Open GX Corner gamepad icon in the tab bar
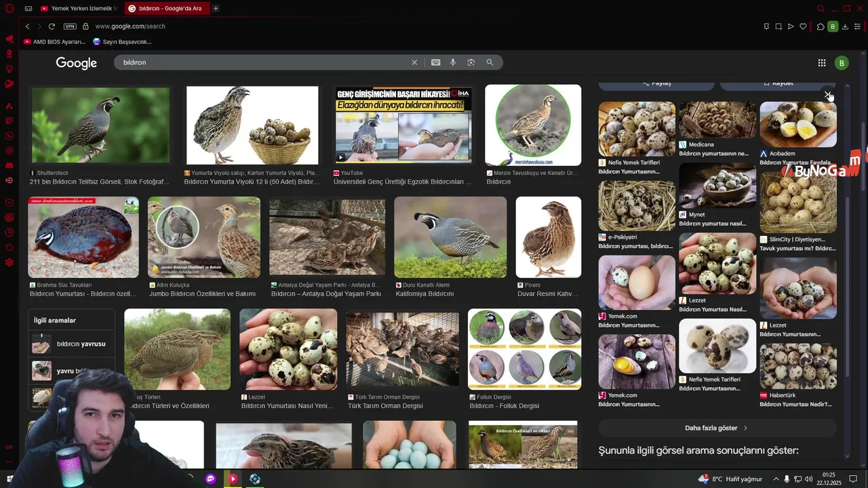 (28, 8)
